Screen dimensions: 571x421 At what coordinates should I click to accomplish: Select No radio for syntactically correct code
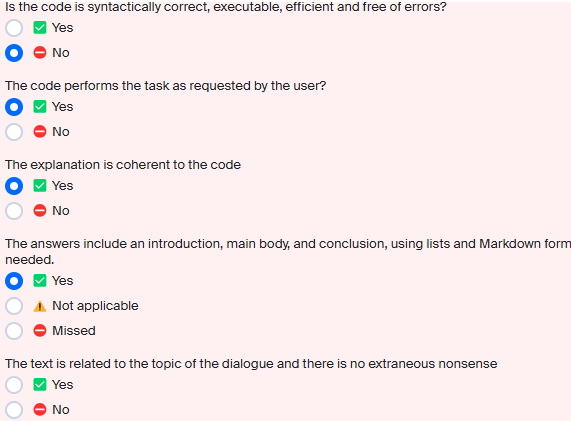click(14, 53)
